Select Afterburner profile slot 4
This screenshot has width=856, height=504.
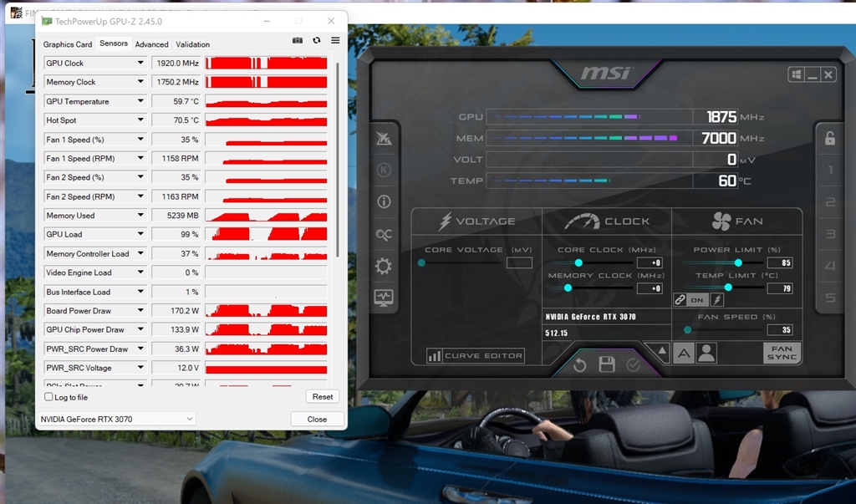pos(830,266)
